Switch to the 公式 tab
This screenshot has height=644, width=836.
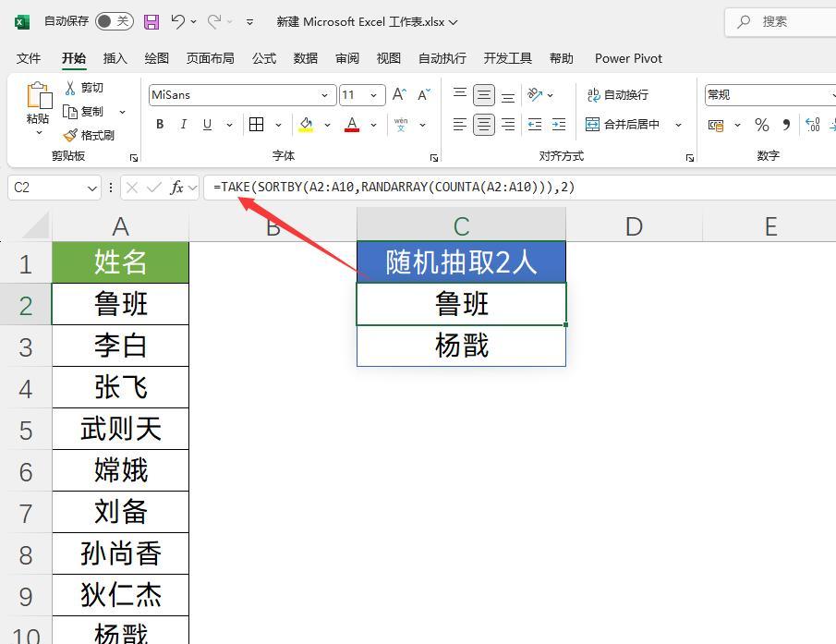tap(264, 58)
